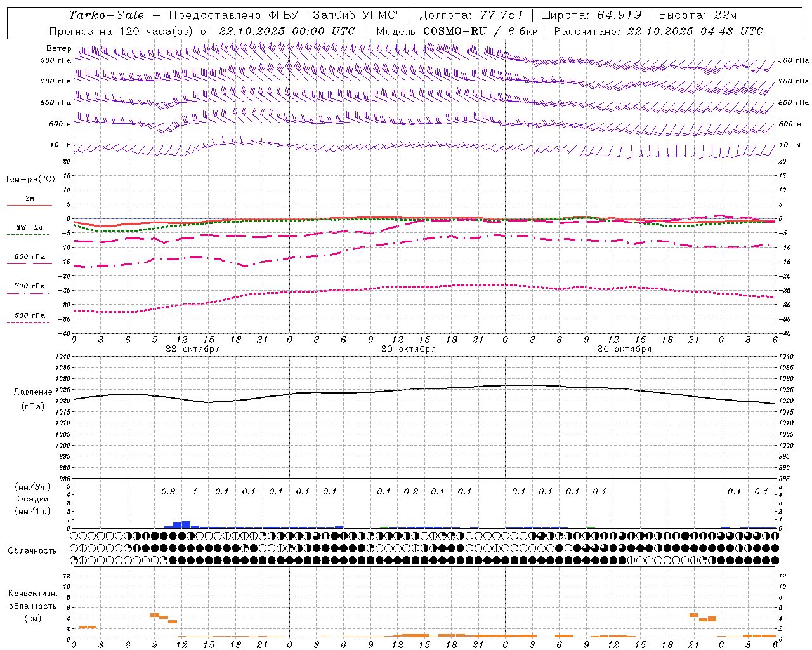
Task: Click the precipitation value "0.2"
Action: (411, 492)
